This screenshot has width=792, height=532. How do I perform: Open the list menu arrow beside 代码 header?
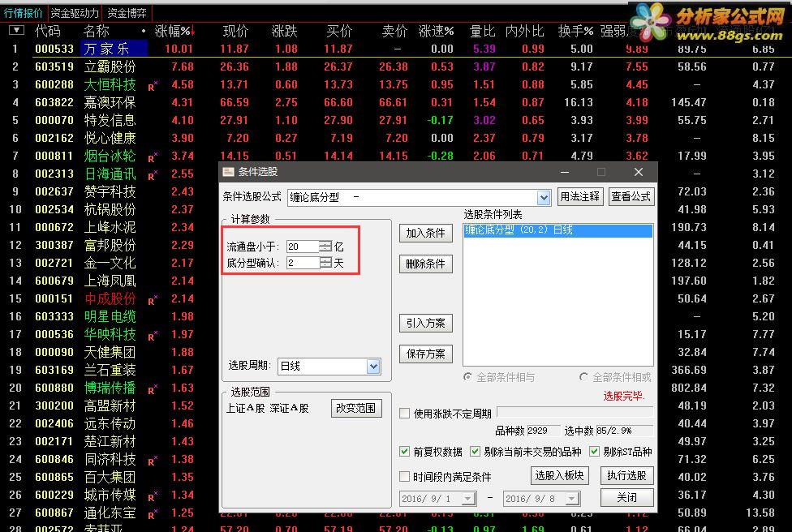[x=17, y=30]
